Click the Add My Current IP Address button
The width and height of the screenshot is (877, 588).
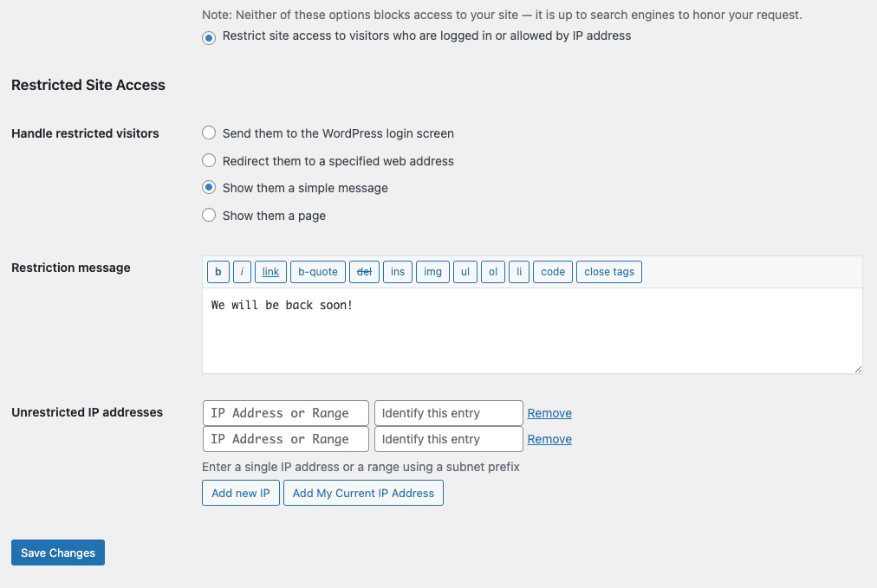(x=363, y=494)
